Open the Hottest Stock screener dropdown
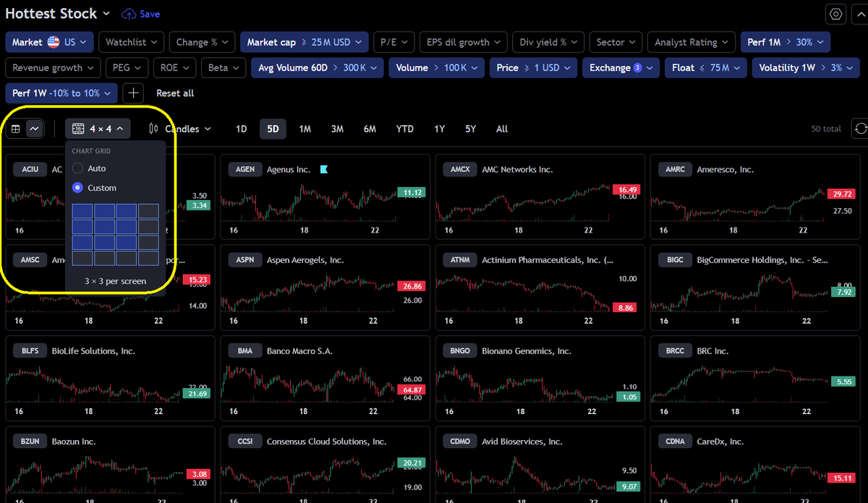 point(58,14)
